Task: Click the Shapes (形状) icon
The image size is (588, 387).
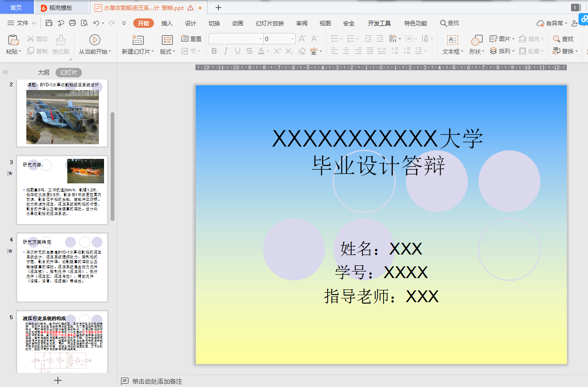Action: pyautogui.click(x=476, y=40)
